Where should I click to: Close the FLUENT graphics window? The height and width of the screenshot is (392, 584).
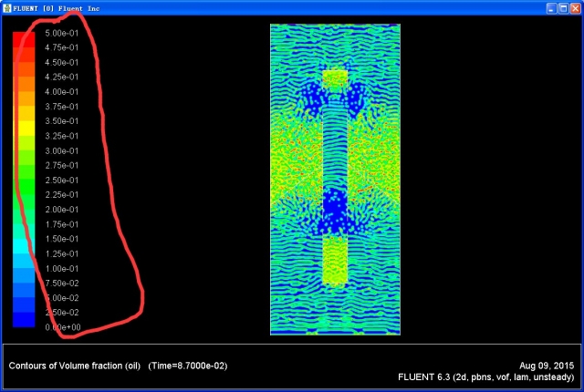pos(575,7)
